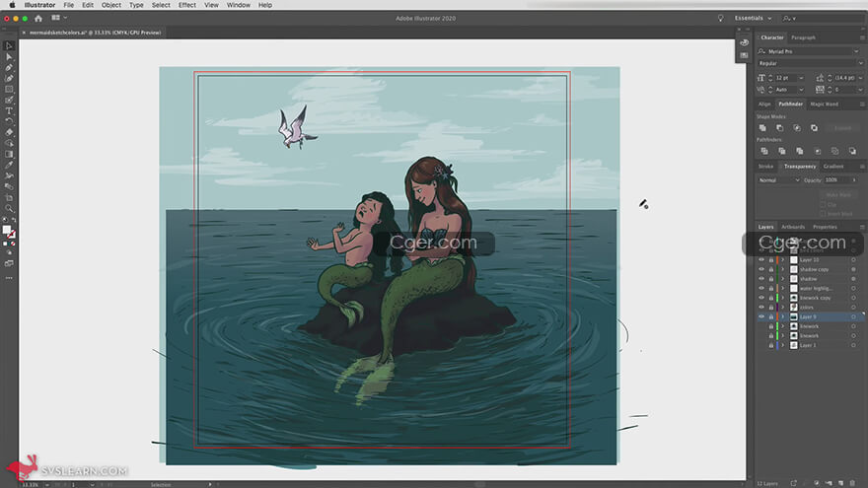Select the Direct Selection tool
Screen dimensions: 868x488
(x=9, y=57)
